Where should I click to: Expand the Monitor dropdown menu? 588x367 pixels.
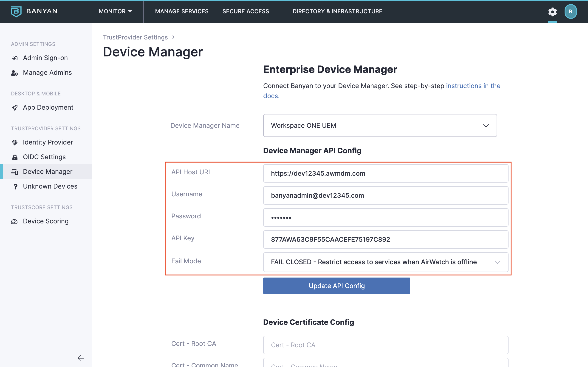coord(115,11)
